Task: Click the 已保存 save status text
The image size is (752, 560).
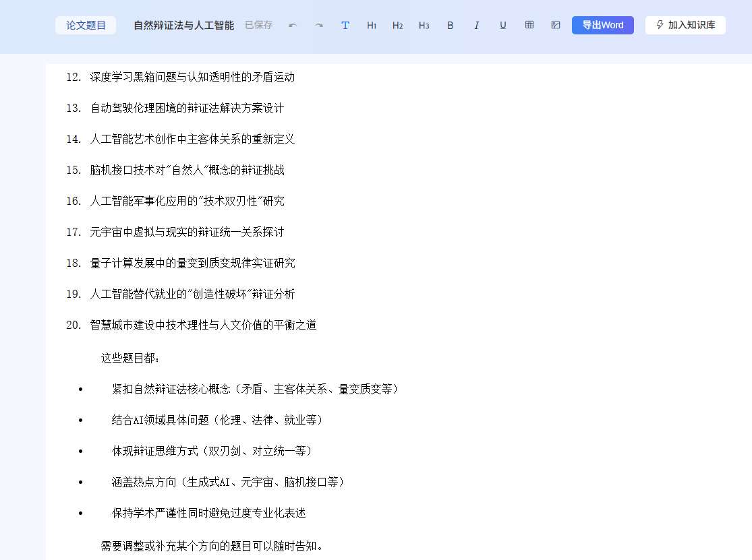Action: [x=258, y=25]
